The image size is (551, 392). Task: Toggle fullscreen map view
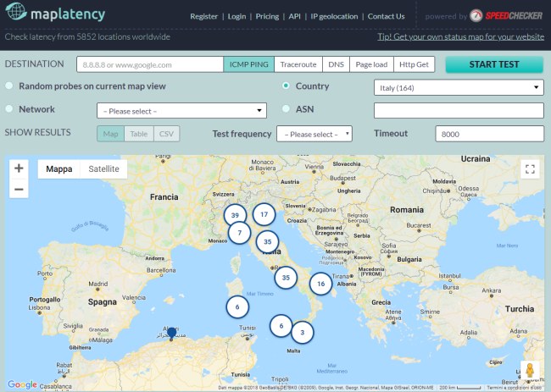coord(530,169)
